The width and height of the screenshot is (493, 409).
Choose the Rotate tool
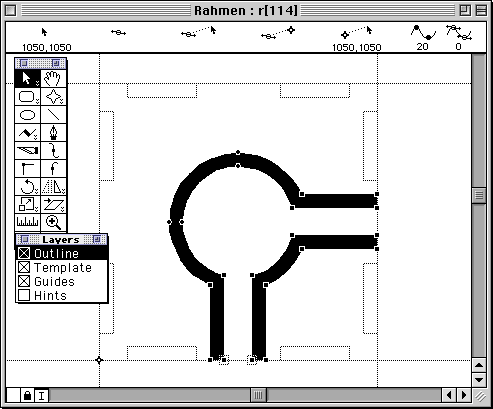[x=28, y=186]
